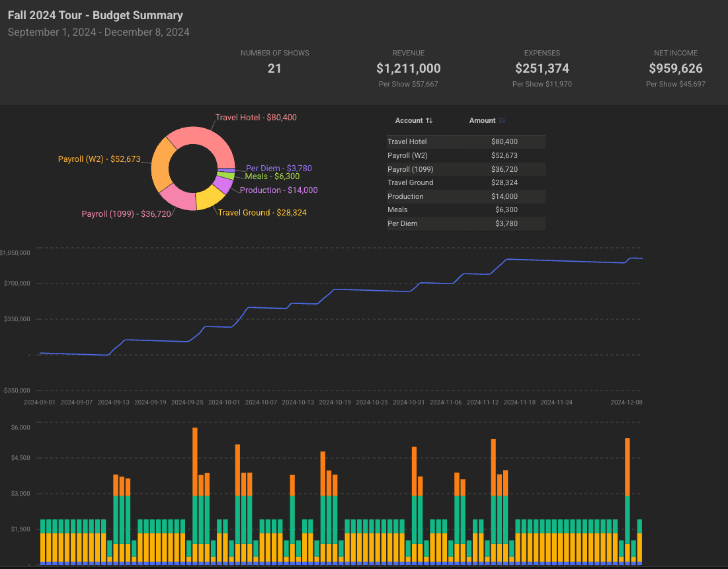The width and height of the screenshot is (728, 569).
Task: Sort table by Amount column icon
Action: pyautogui.click(x=502, y=120)
